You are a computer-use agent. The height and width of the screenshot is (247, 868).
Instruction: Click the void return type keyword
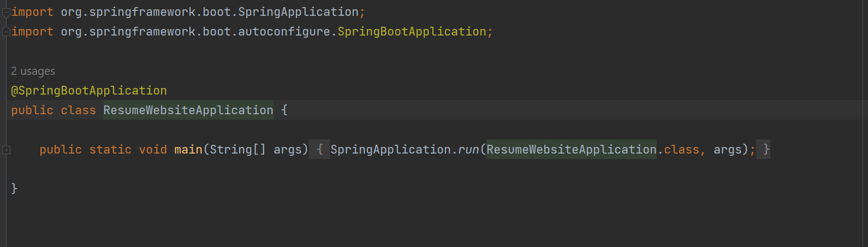coord(153,150)
